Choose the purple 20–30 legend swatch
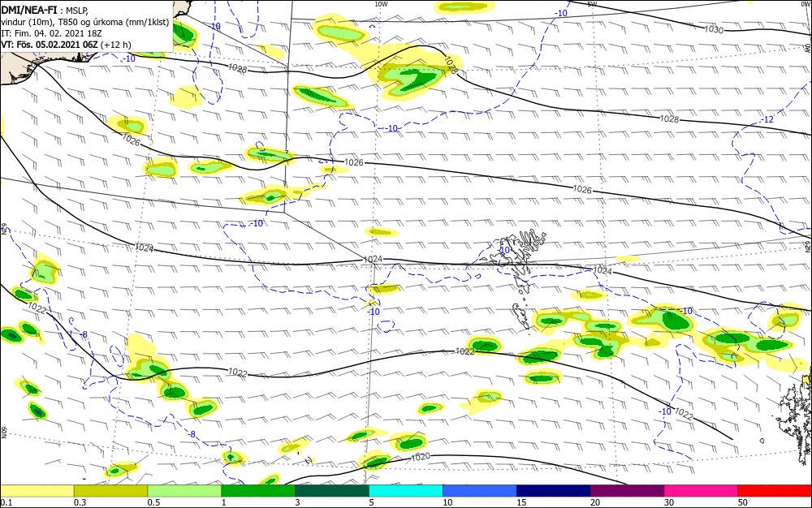Viewport: 812px width, 508px height. (627, 490)
